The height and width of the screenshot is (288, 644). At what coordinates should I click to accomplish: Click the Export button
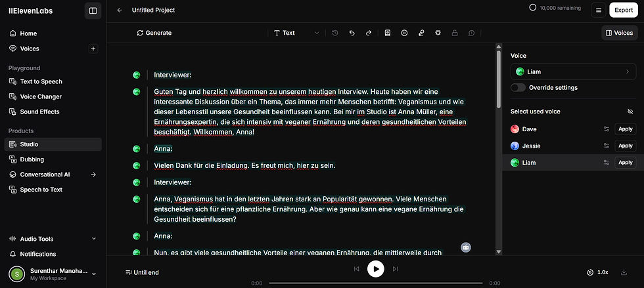(x=624, y=10)
